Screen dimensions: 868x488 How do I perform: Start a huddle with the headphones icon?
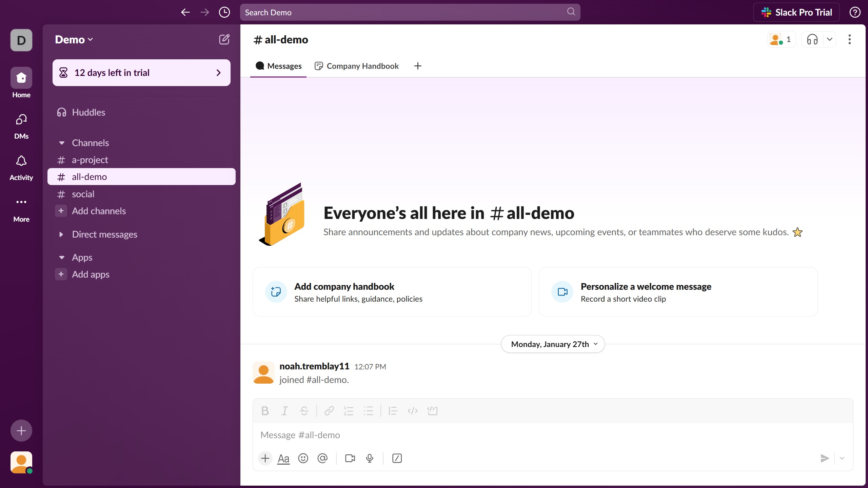[x=812, y=39]
